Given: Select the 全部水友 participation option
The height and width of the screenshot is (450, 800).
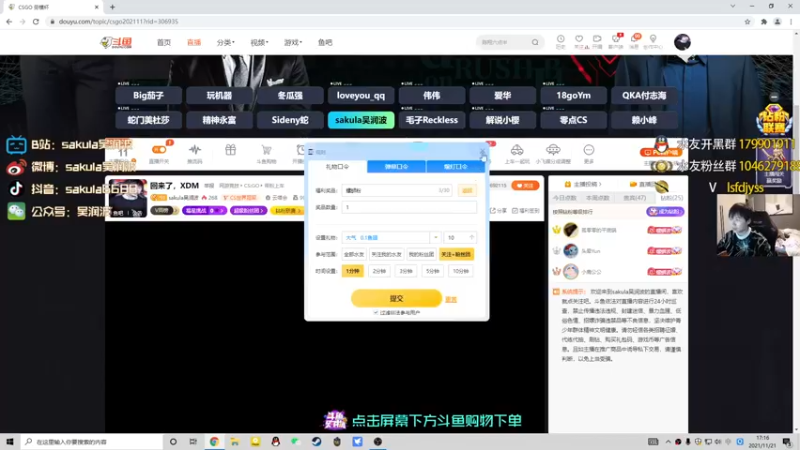Looking at the screenshot, I should coord(354,254).
